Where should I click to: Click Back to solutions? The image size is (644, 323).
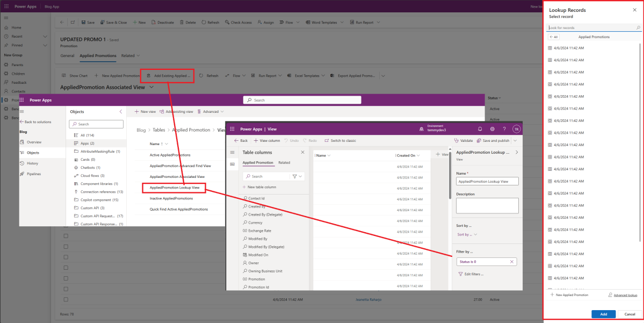(x=35, y=122)
